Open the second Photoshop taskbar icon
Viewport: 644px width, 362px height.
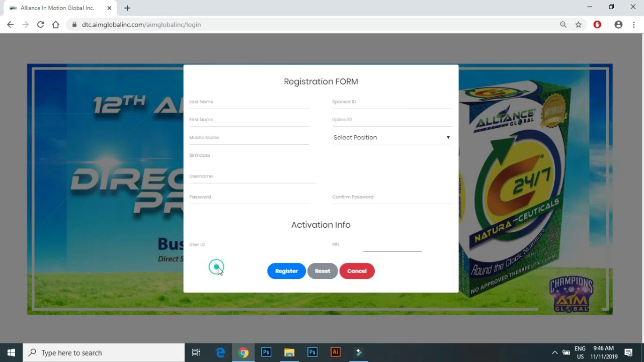(x=312, y=352)
